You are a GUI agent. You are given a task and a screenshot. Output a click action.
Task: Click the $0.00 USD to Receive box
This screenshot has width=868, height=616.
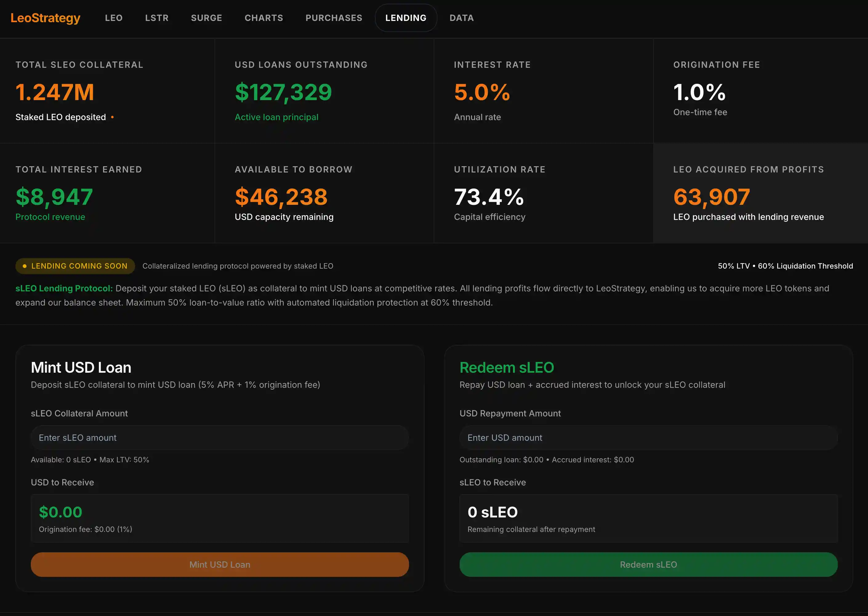click(x=219, y=518)
